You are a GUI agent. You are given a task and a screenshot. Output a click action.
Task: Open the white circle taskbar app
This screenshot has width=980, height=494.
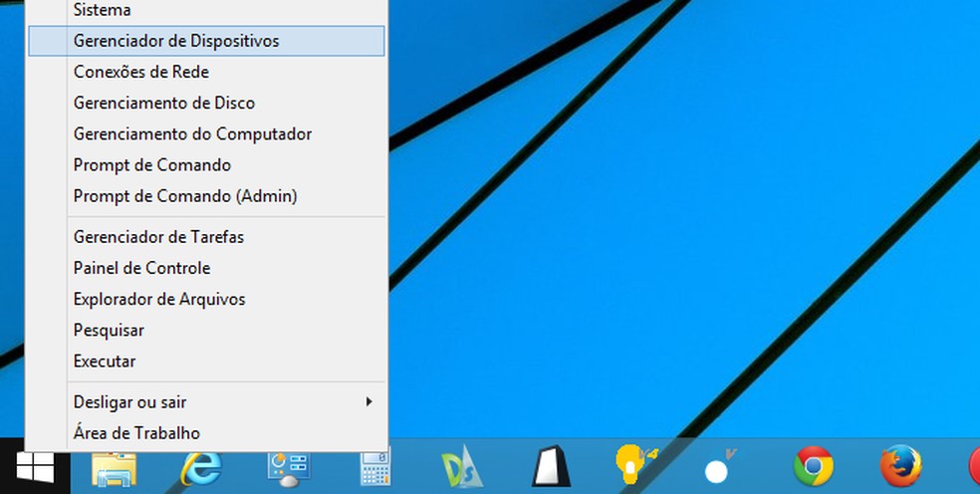click(x=721, y=466)
